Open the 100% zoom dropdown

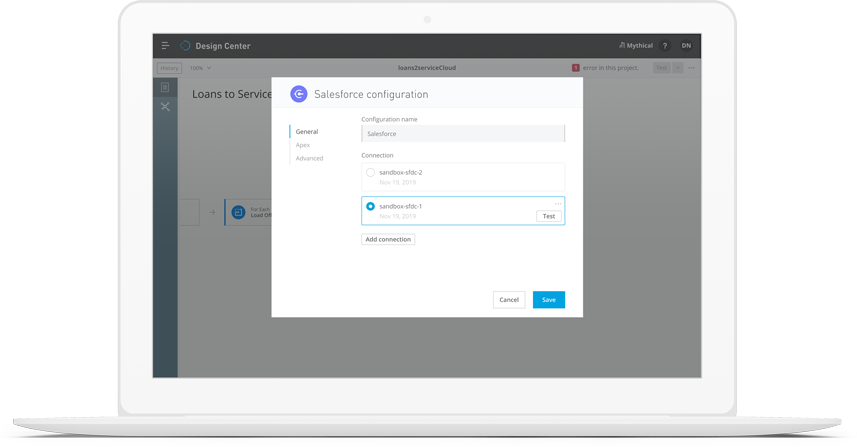201,68
